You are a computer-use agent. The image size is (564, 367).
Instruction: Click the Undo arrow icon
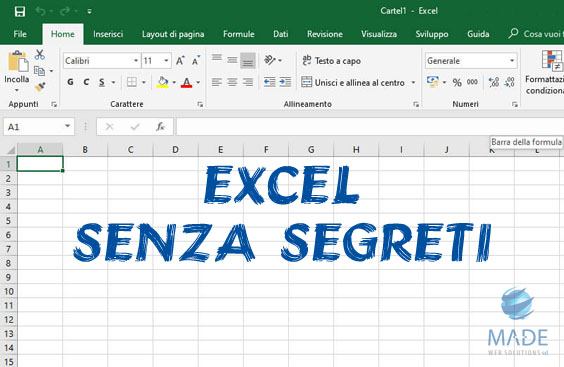point(40,12)
